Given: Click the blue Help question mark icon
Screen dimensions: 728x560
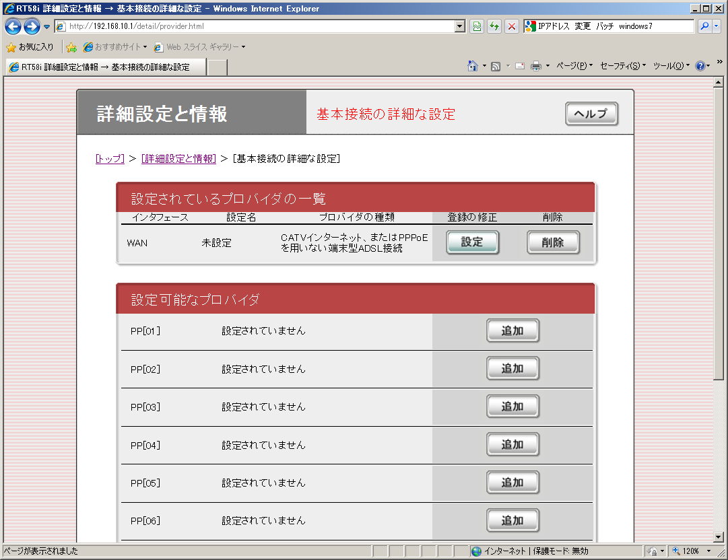Looking at the screenshot, I should point(700,66).
